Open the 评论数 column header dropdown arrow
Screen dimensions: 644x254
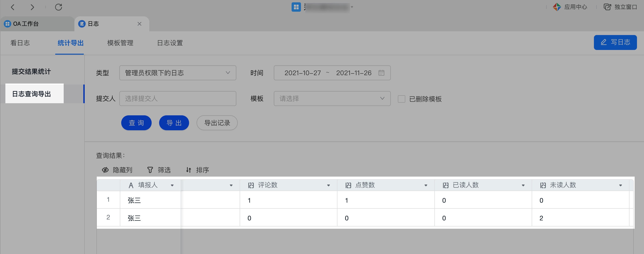[x=328, y=185]
